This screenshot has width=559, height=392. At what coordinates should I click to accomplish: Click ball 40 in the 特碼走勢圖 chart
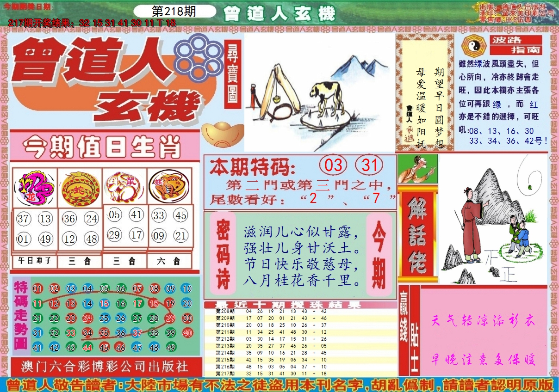187,333
